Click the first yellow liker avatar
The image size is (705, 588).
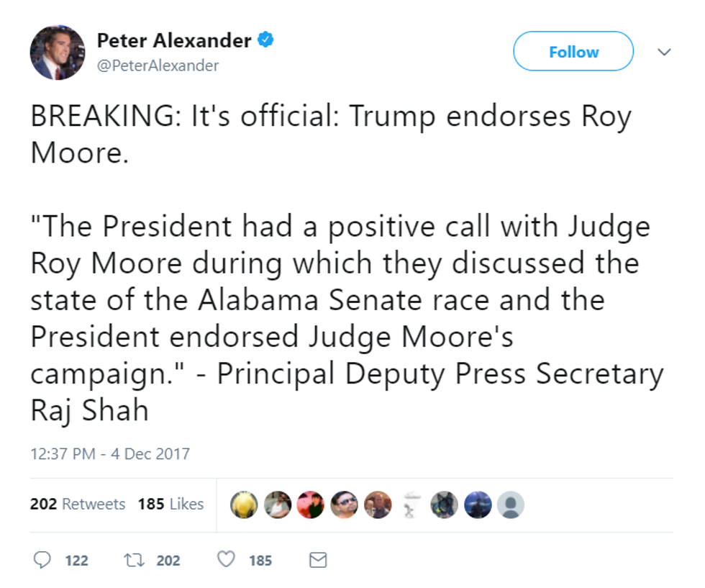[x=244, y=505]
